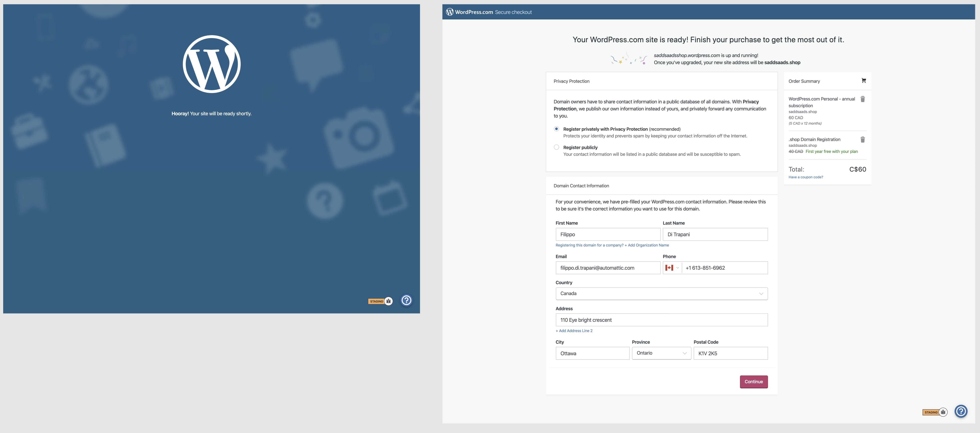Viewport: 980px width, 433px height.
Task: Click the shopping cart icon in Order Summary
Action: point(864,81)
